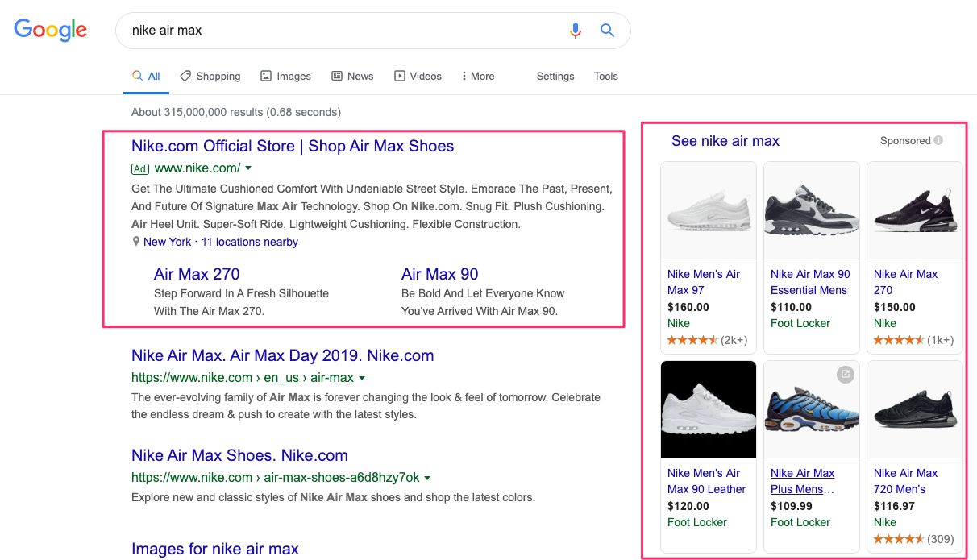
Task: Switch to the Shopping tab
Action: [210, 76]
